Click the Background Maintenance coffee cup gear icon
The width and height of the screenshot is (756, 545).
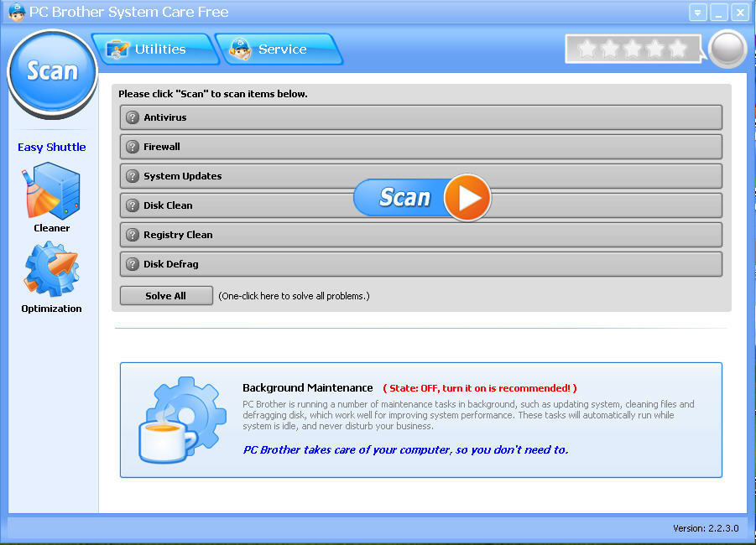click(x=180, y=419)
